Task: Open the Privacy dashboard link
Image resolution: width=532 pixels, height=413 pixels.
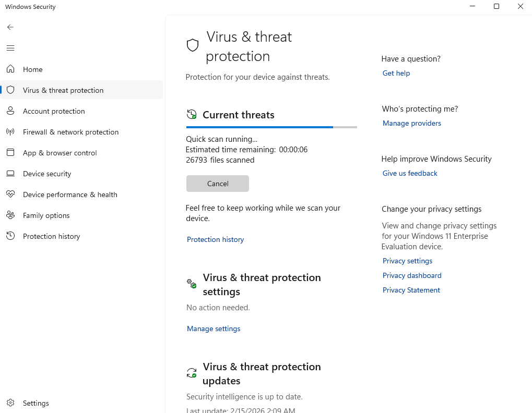Action: tap(412, 275)
